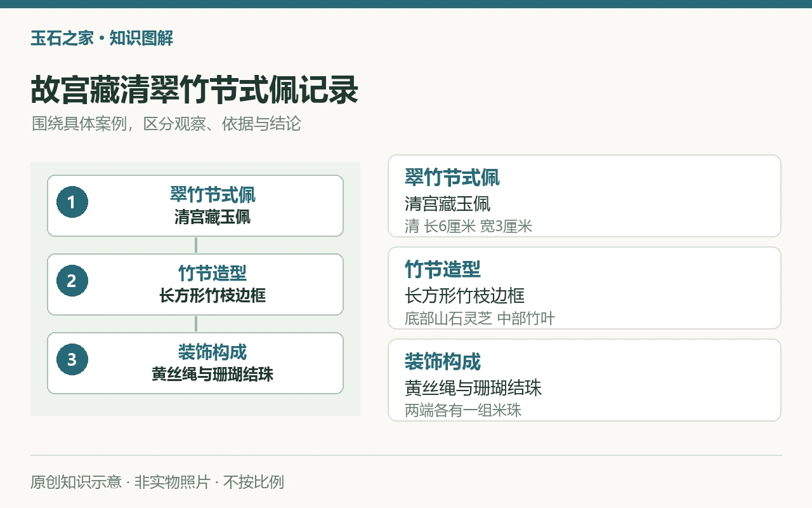Click the 清 长6厘米 宽3厘米 dimension line
This screenshot has height=508, width=812.
469,226
